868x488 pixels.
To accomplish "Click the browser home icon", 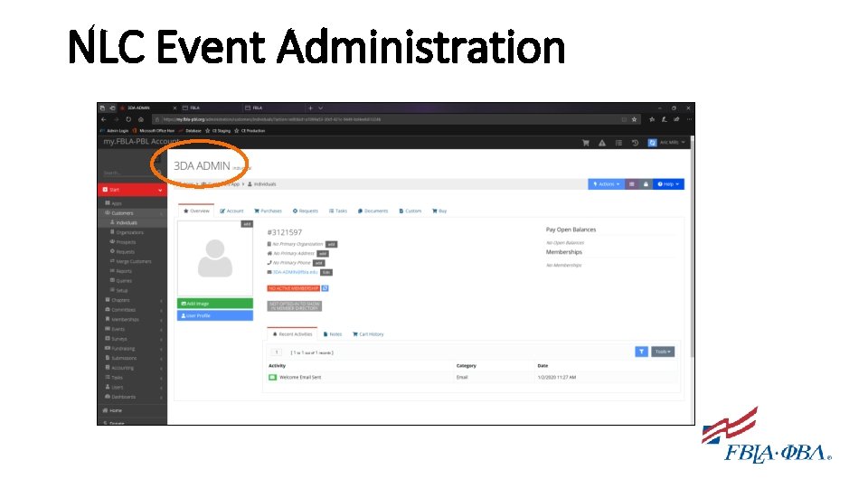I will pos(141,119).
